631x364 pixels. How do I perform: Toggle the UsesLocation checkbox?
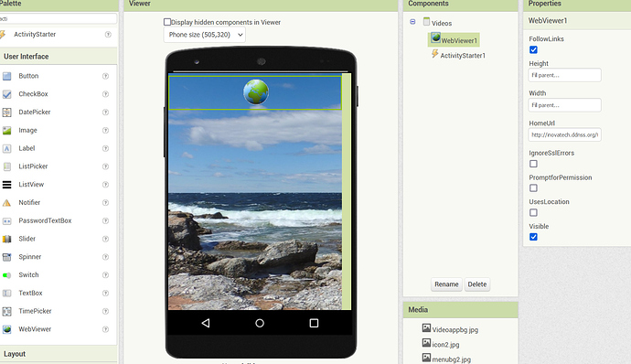pos(533,212)
